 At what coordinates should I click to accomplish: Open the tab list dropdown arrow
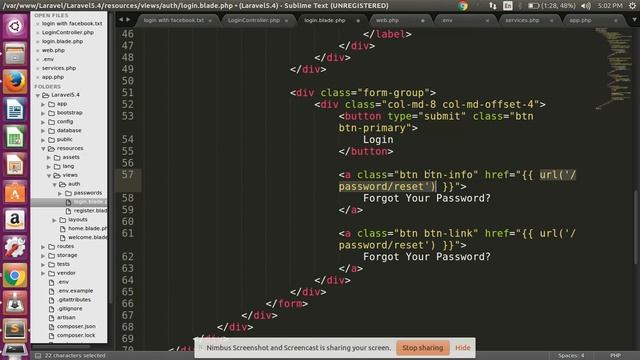point(634,20)
